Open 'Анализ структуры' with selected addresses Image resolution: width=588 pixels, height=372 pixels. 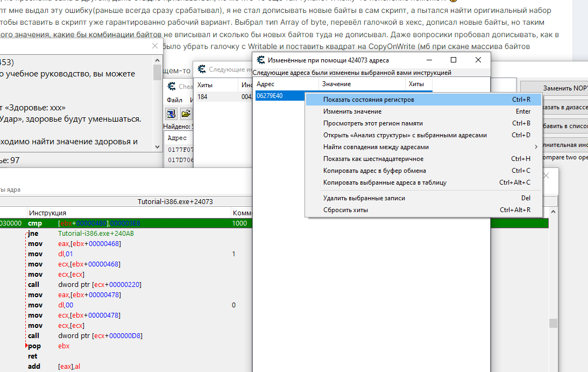tap(405, 135)
